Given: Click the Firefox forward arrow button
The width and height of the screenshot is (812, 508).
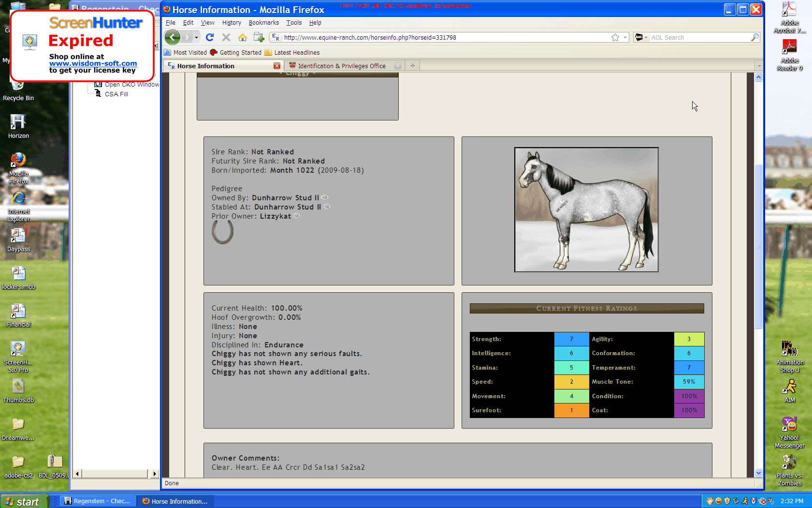Looking at the screenshot, I should pyautogui.click(x=187, y=37).
